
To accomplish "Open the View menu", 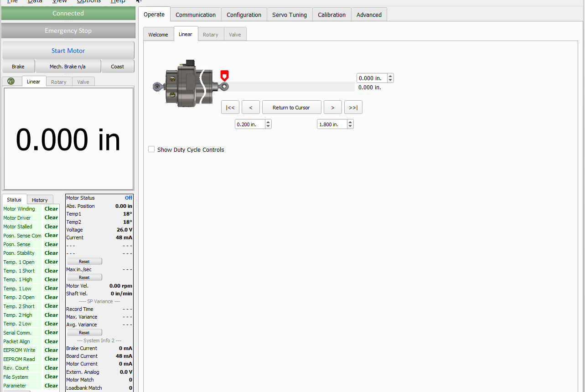I will (60, 1).
